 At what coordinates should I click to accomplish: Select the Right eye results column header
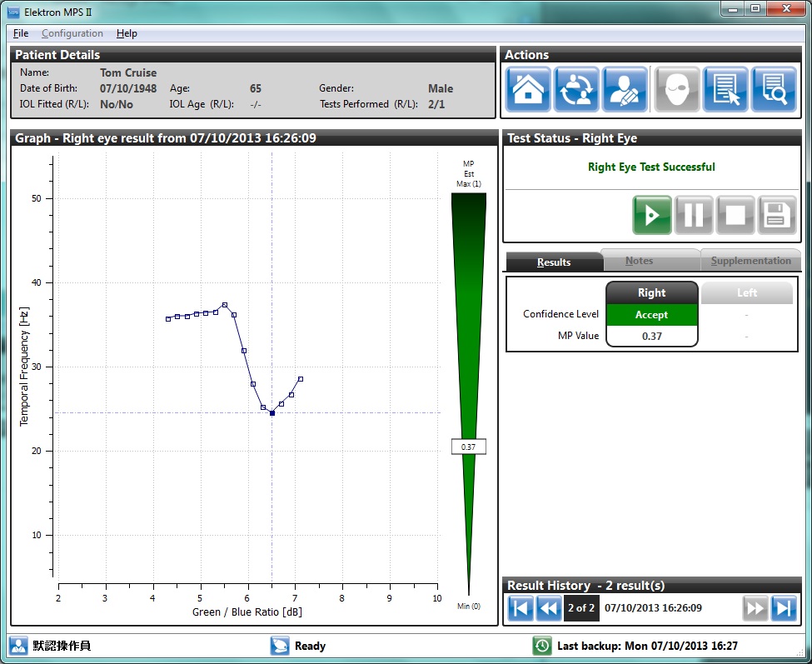point(651,292)
